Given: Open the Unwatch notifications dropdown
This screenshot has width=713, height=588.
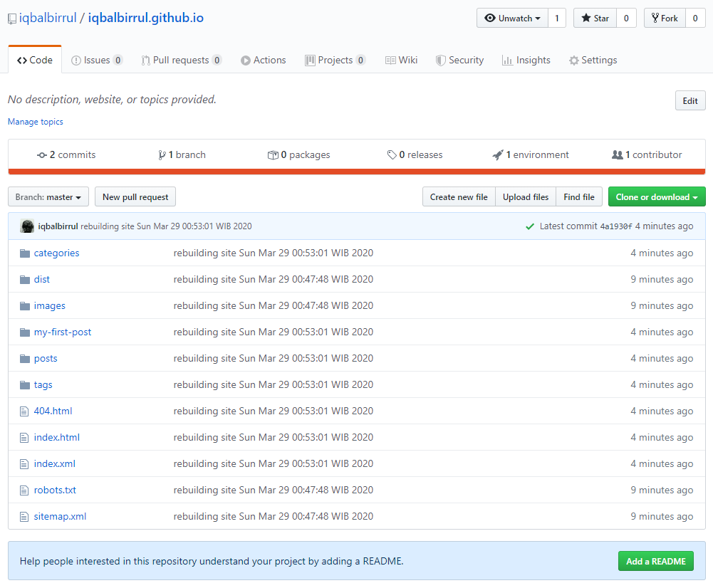Looking at the screenshot, I should click(x=512, y=19).
